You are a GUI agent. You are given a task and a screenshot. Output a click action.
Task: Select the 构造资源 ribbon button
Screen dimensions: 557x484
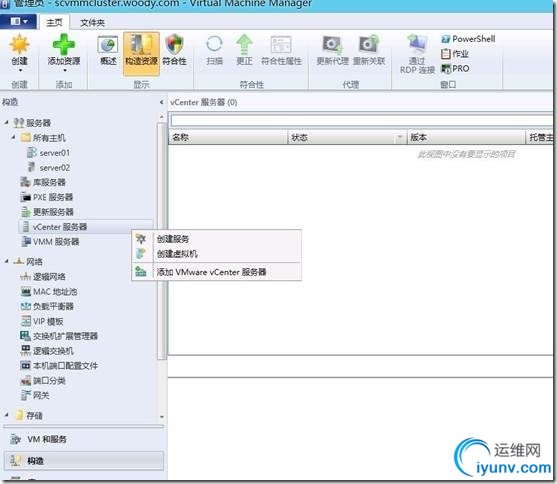(x=141, y=53)
